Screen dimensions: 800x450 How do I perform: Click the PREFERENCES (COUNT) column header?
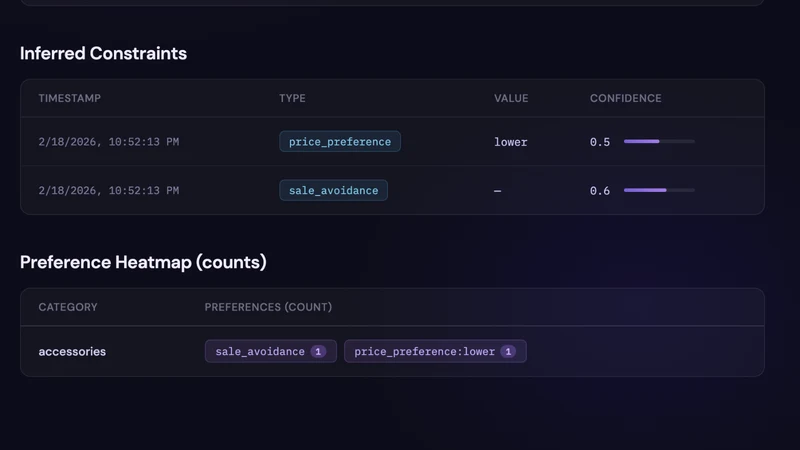268,307
